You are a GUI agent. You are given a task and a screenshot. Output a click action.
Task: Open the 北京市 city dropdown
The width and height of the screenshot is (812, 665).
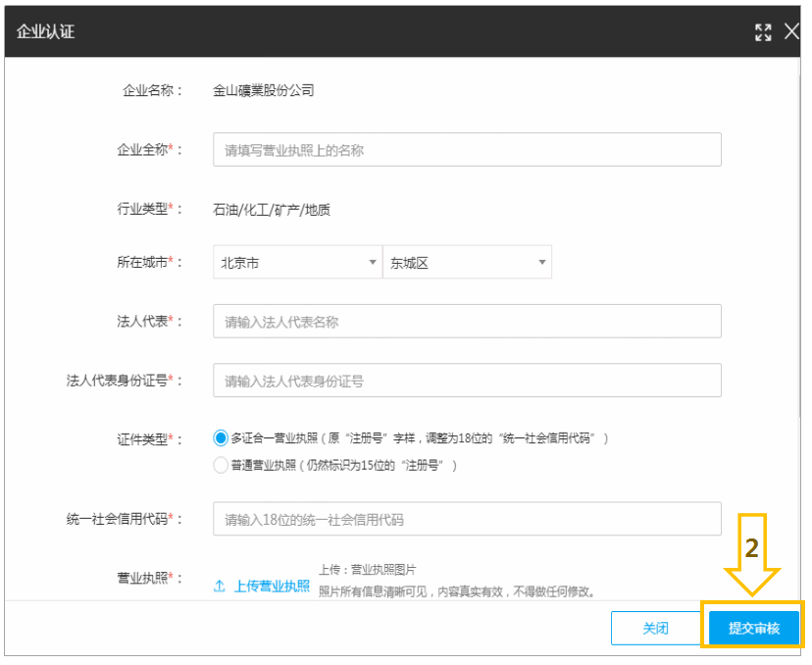point(297,263)
